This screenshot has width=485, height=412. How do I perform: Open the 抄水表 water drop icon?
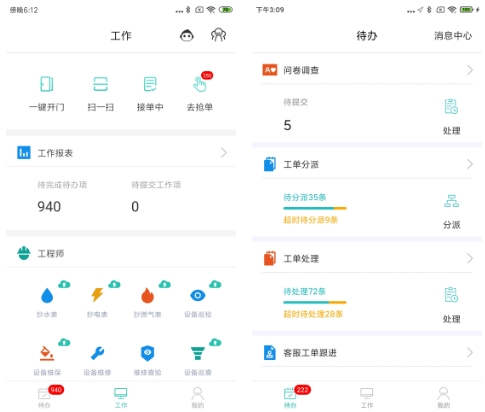coord(47,295)
